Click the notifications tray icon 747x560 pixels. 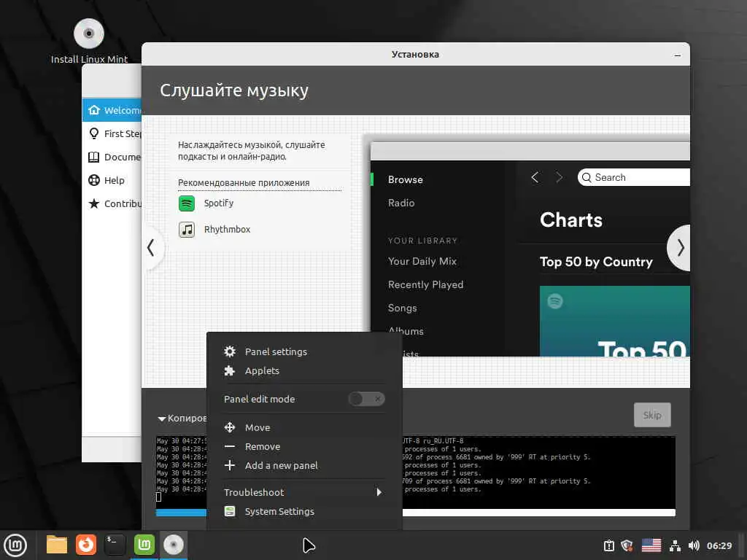(x=609, y=545)
